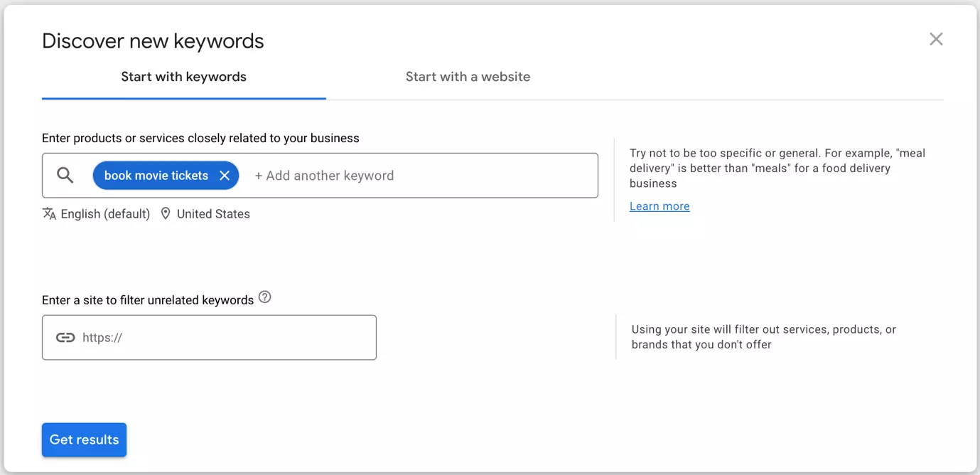The image size is (980, 475).
Task: Open the Learn more link
Action: click(x=659, y=206)
